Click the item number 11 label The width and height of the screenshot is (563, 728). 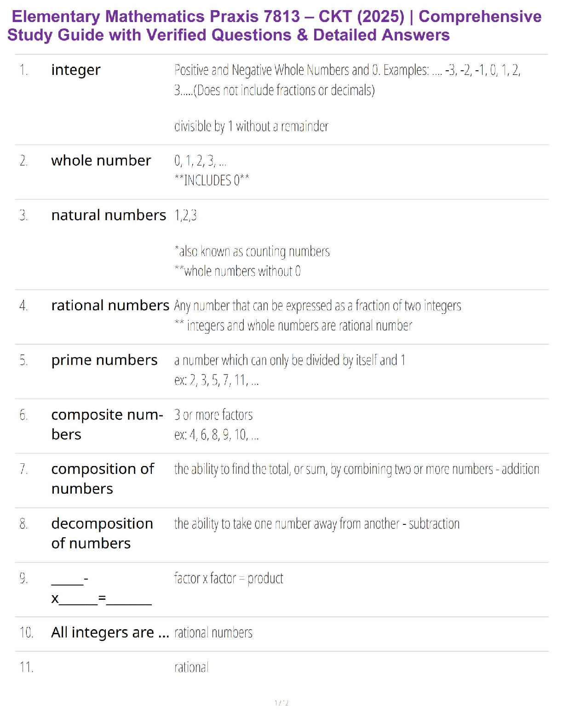[x=26, y=667]
